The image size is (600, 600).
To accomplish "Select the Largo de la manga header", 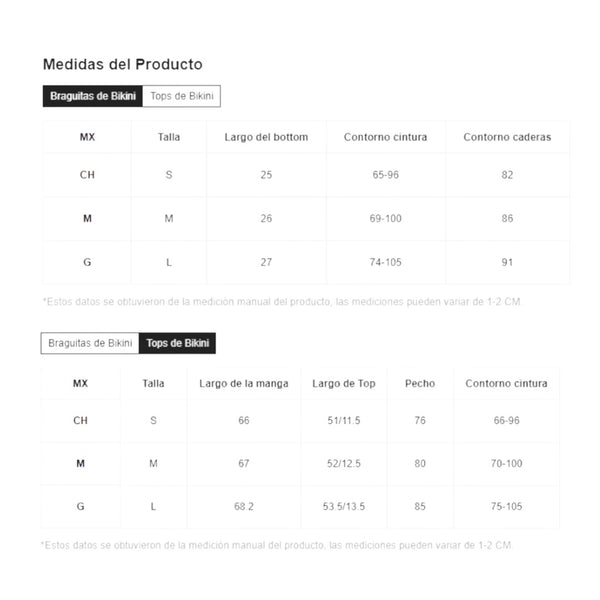I will 243,383.
